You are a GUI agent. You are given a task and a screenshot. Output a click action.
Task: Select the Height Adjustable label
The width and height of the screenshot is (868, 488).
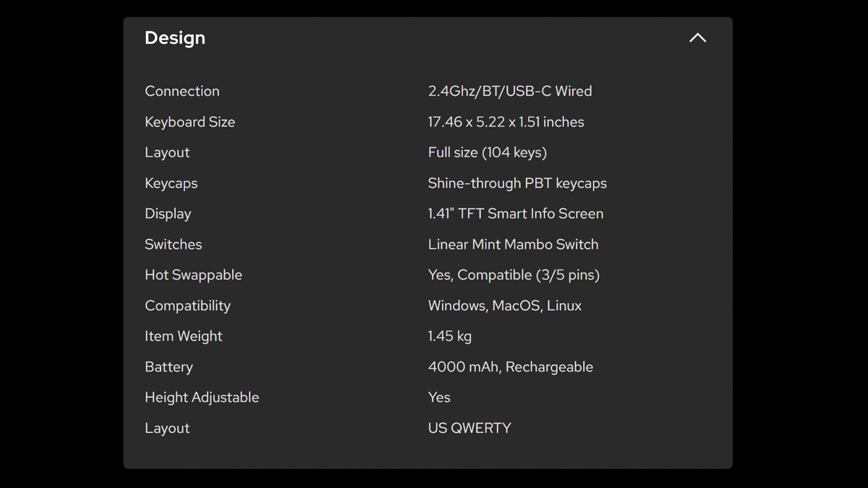point(202,398)
